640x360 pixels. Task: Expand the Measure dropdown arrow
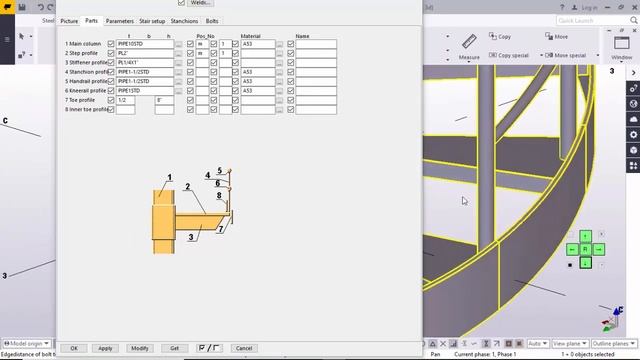pyautogui.click(x=469, y=62)
